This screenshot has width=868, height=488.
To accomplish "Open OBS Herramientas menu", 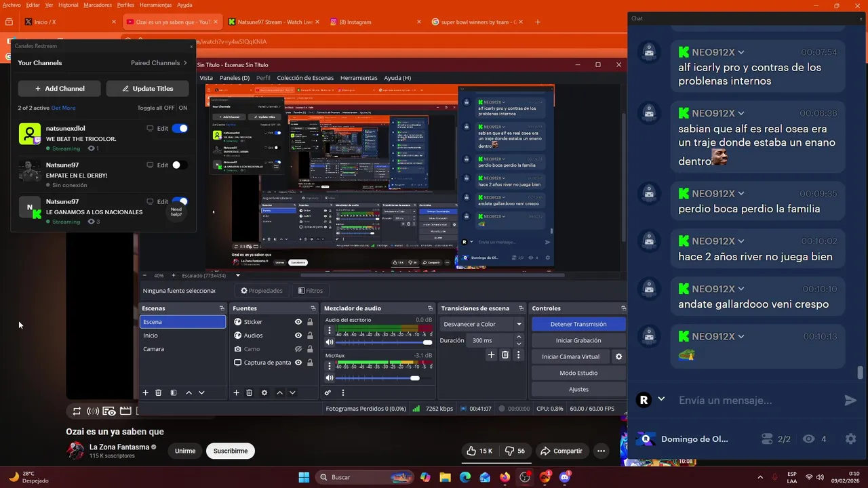I will 359,78.
